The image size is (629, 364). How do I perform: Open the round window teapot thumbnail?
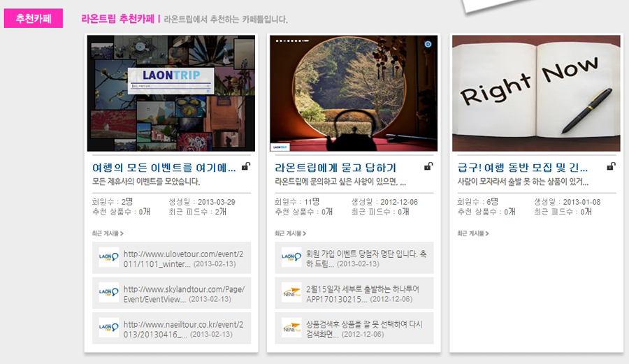pos(354,93)
